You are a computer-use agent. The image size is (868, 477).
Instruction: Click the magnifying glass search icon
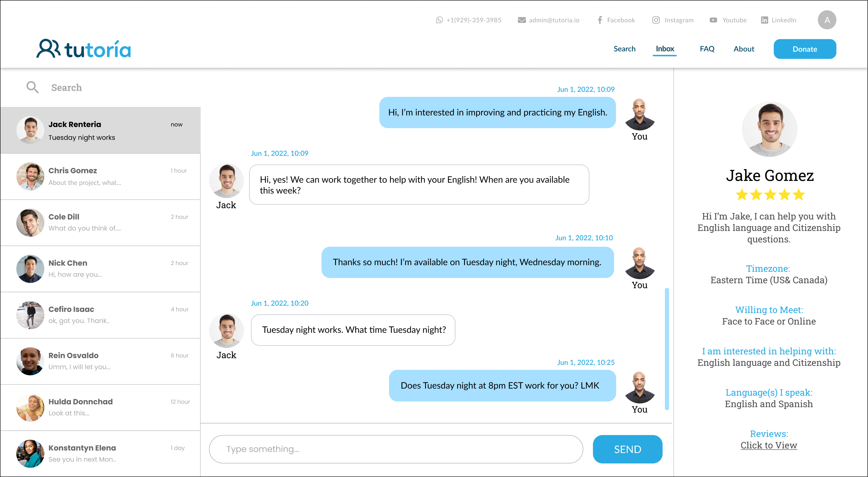[x=32, y=87]
